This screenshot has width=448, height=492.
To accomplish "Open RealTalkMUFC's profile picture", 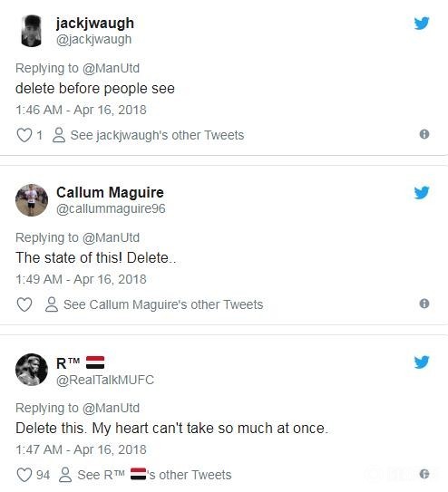I will (32, 370).
